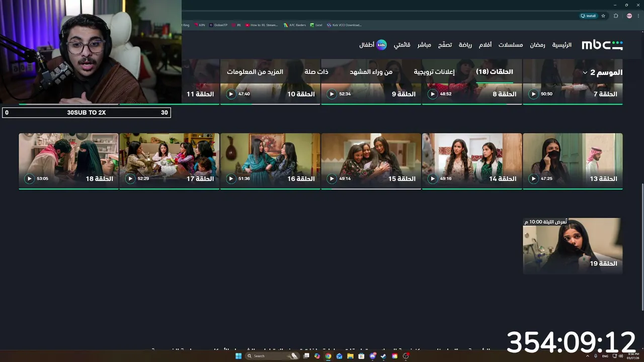Open the MBC logo home link
Viewport: 644px width, 362px height.
coord(602,45)
